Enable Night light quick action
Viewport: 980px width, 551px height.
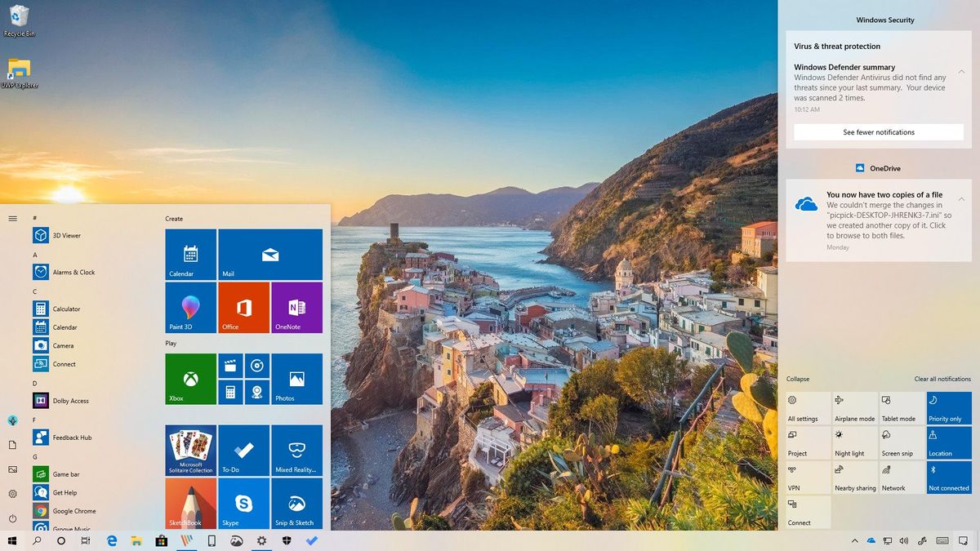855,442
